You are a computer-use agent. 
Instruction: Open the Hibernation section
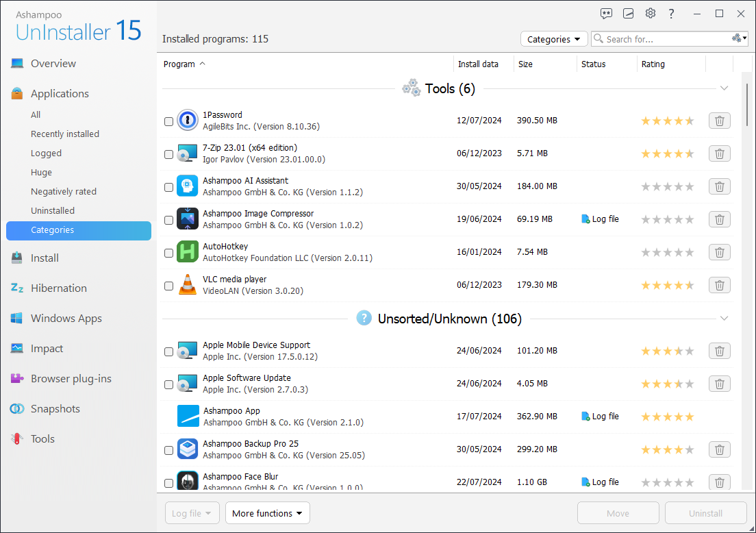(x=58, y=288)
